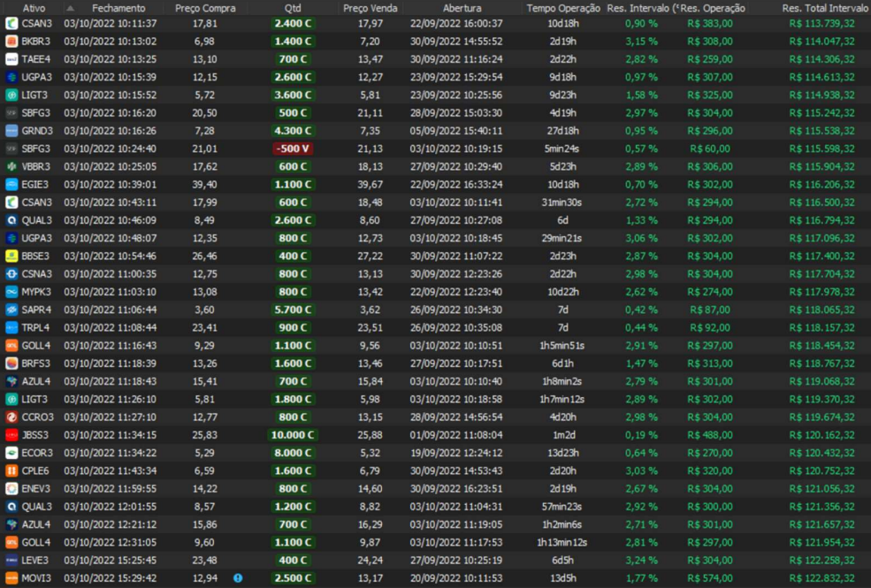Screen dimensions: 871x588
Task: Click the Preço Compra column header
Action: [205, 8]
